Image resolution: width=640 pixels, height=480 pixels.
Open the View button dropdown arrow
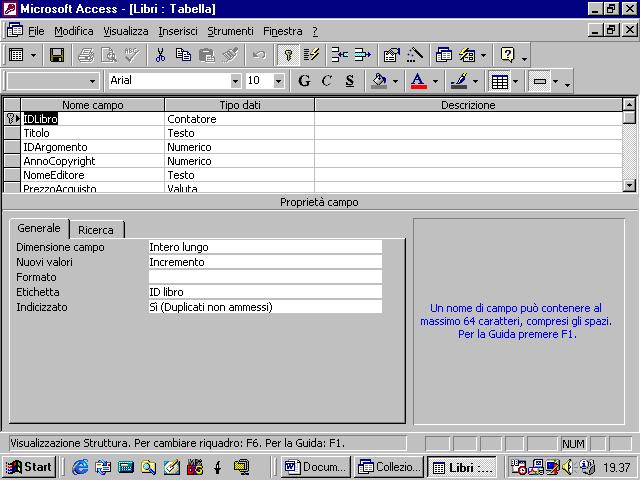[x=33, y=55]
